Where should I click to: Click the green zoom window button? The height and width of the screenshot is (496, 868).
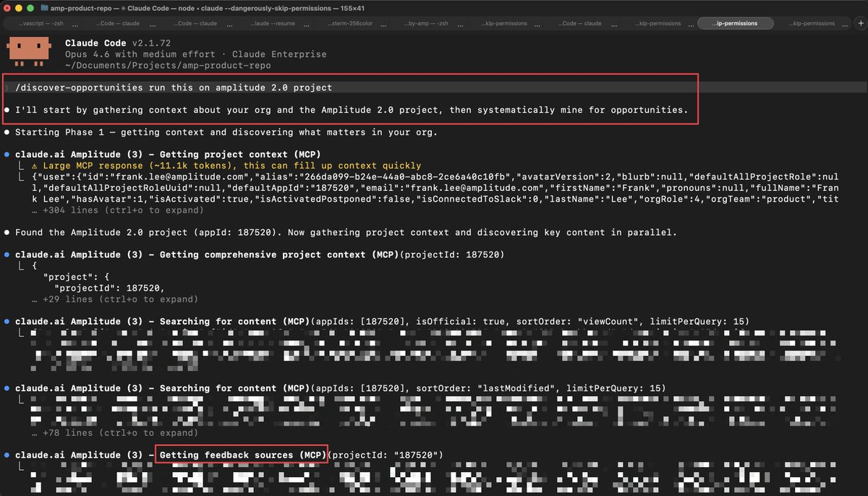click(x=30, y=7)
